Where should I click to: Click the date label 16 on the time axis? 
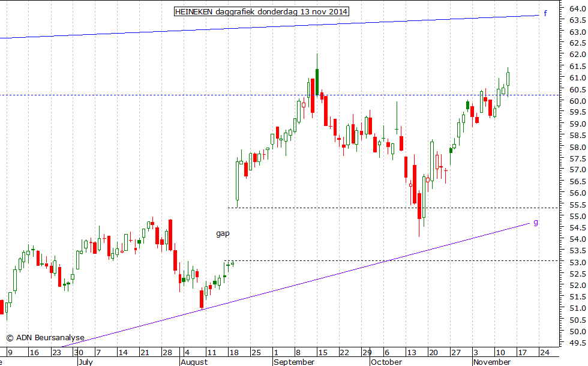tap(34, 353)
